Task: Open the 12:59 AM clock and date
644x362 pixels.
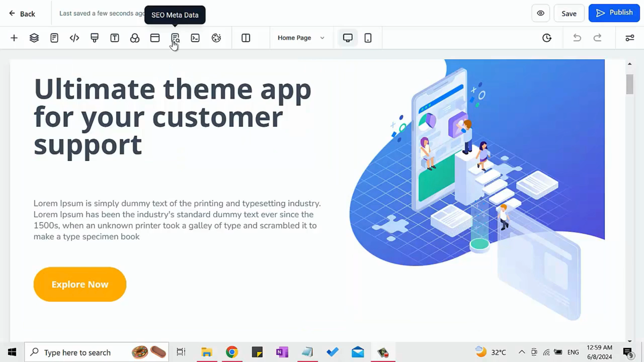Action: [x=599, y=352]
